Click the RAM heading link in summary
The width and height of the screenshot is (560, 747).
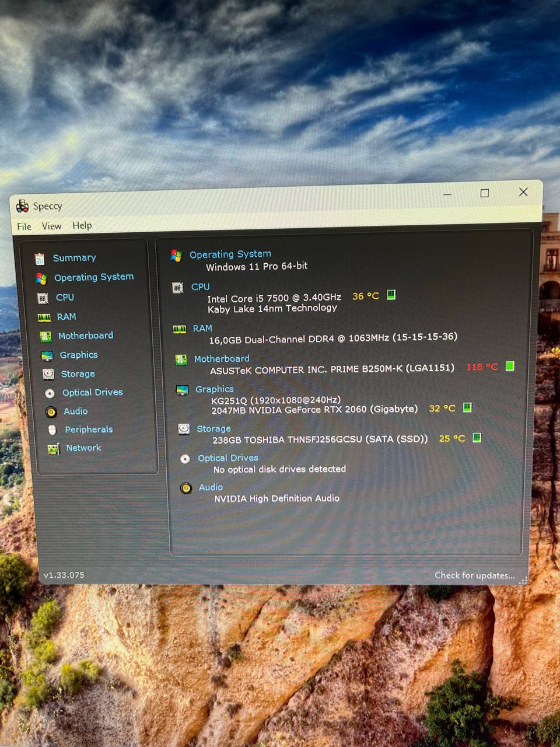tap(202, 329)
